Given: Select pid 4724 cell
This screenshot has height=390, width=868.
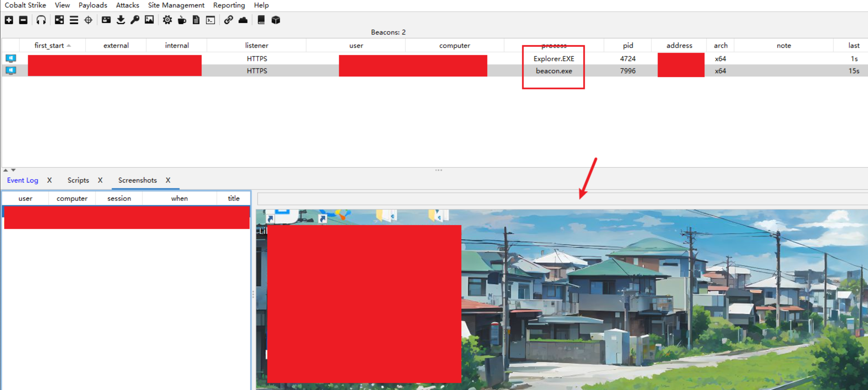Looking at the screenshot, I should 628,58.
